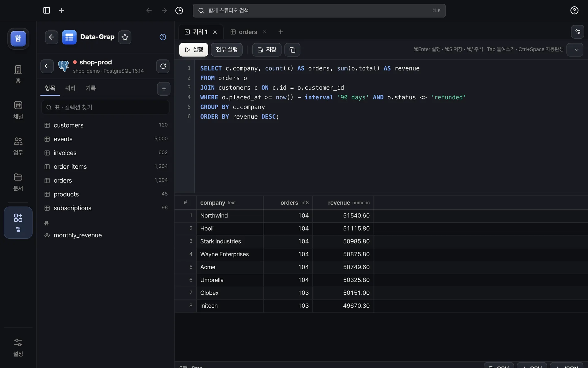Viewport: 588px width, 368px height.
Task: Click the plus icon in the top bar
Action: click(x=62, y=10)
